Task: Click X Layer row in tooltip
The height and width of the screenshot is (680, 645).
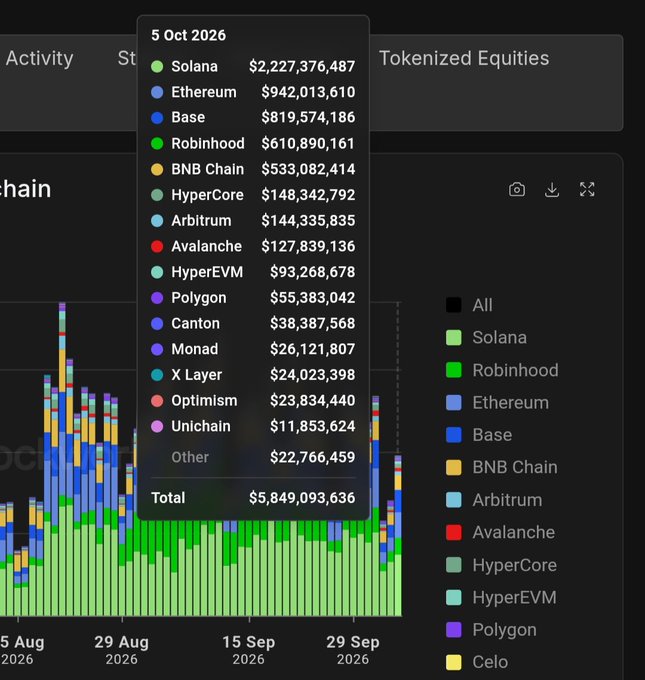Action: point(253,375)
